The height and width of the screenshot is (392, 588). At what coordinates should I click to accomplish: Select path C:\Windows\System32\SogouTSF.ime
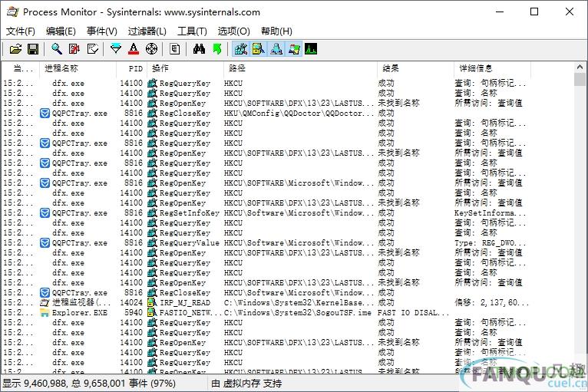tap(297, 312)
